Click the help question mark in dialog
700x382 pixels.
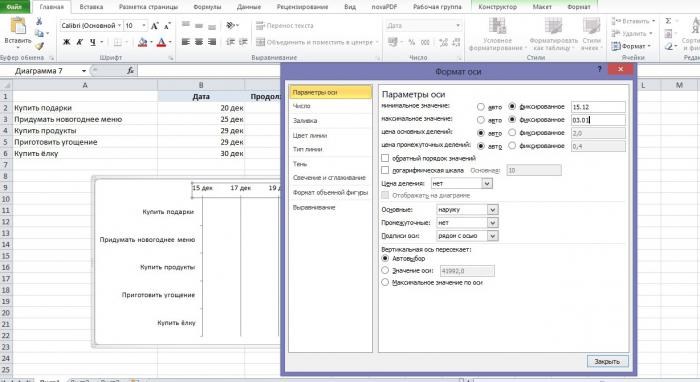(600, 69)
